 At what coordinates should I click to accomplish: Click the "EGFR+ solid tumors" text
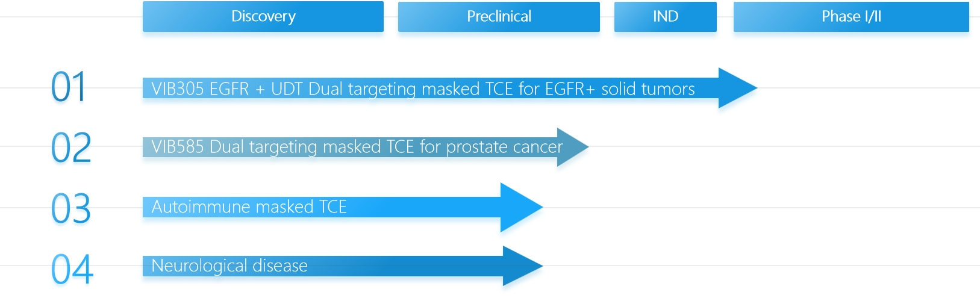click(620, 89)
